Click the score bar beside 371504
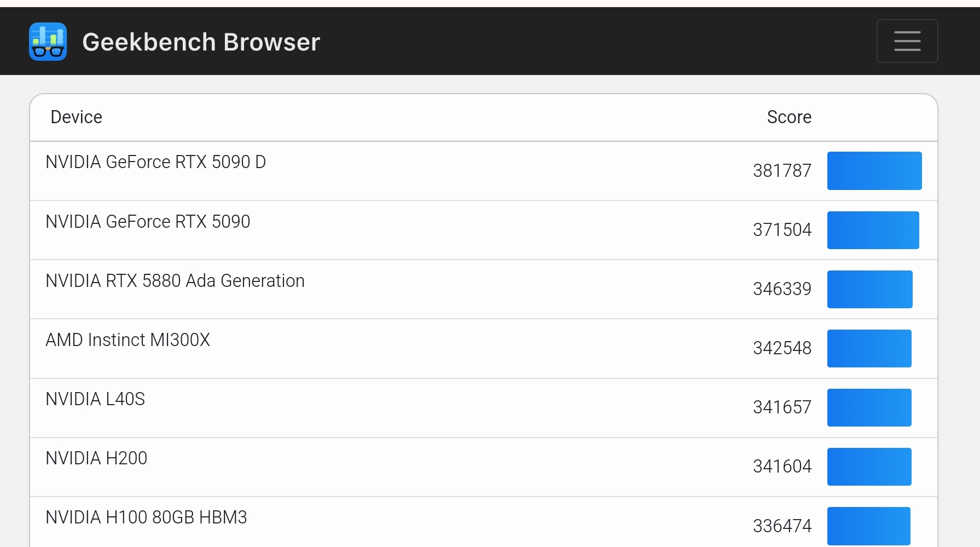Viewport: 980px width, 547px height. tap(873, 230)
